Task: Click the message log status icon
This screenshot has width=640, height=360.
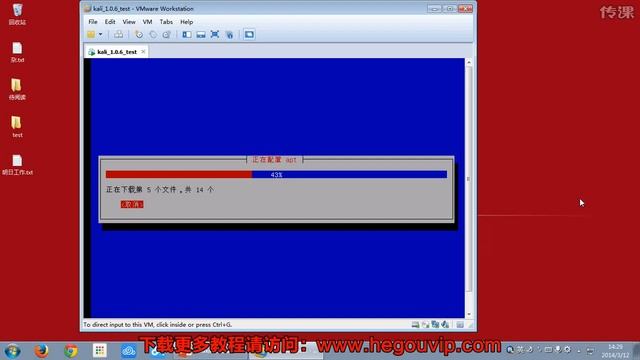Action: pos(460,324)
